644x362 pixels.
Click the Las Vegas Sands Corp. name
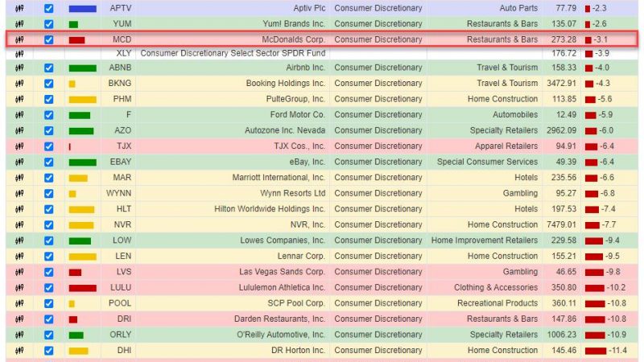tap(283, 272)
